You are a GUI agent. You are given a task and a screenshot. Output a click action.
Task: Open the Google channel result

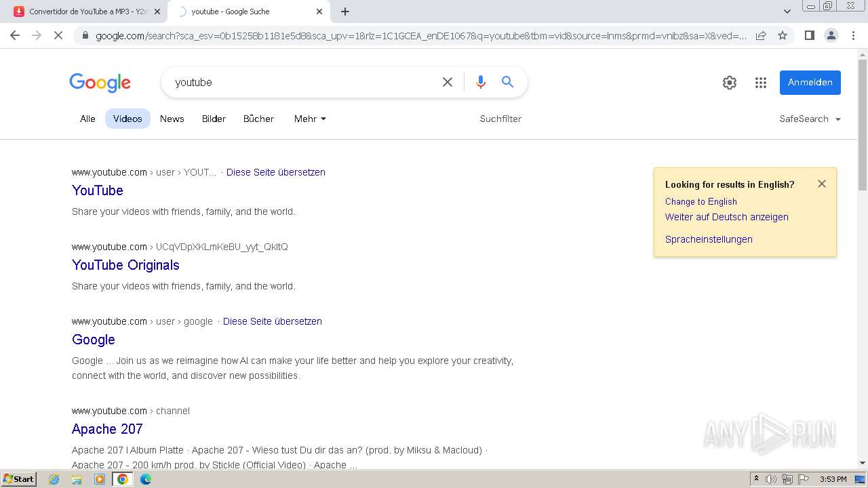tap(94, 340)
